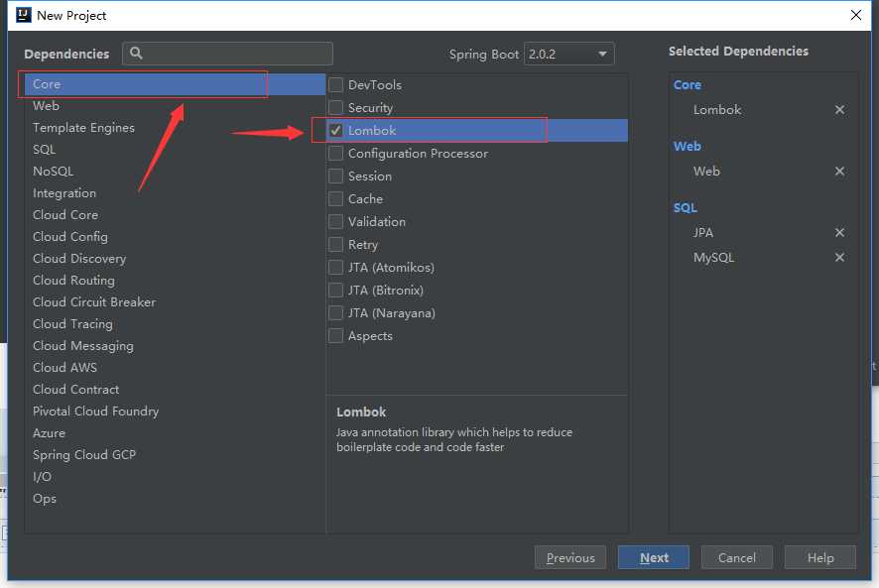Enable the Aspects dependency
The height and width of the screenshot is (588, 879).
click(335, 336)
